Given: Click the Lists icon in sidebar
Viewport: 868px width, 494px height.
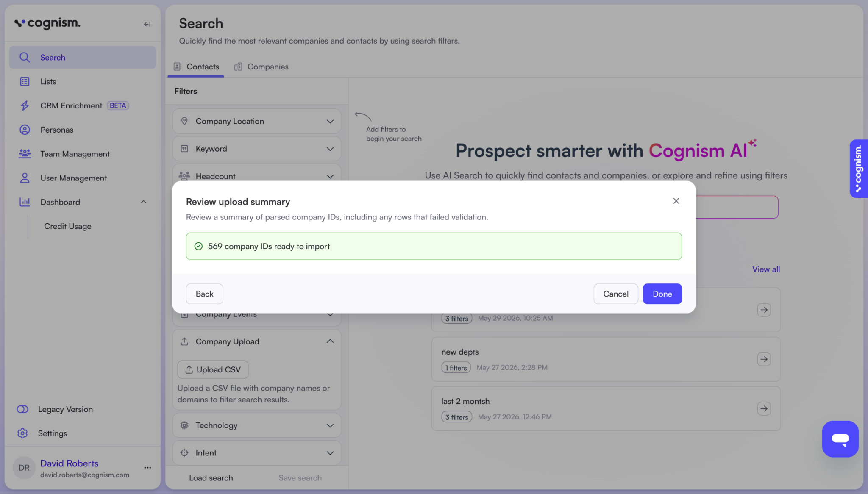Looking at the screenshot, I should click(x=25, y=81).
